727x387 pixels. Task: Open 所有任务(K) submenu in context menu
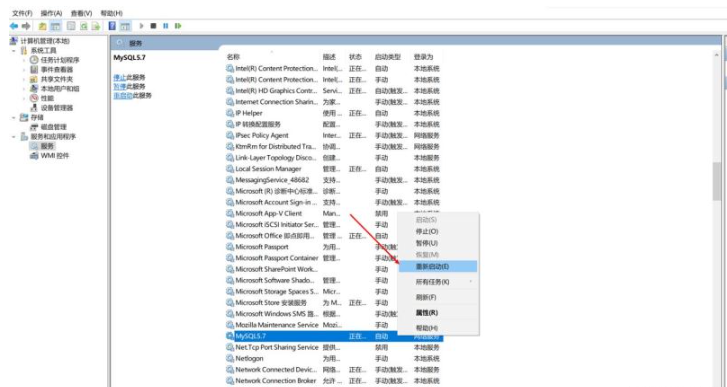pos(438,282)
